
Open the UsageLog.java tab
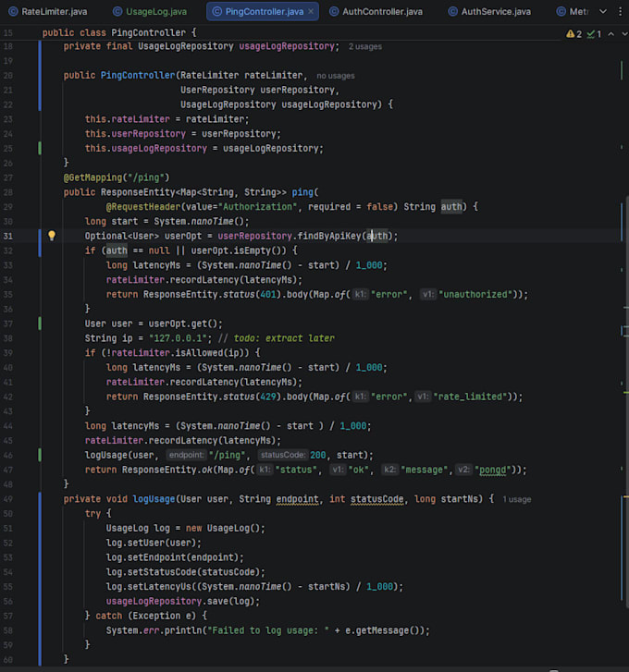[x=150, y=12]
